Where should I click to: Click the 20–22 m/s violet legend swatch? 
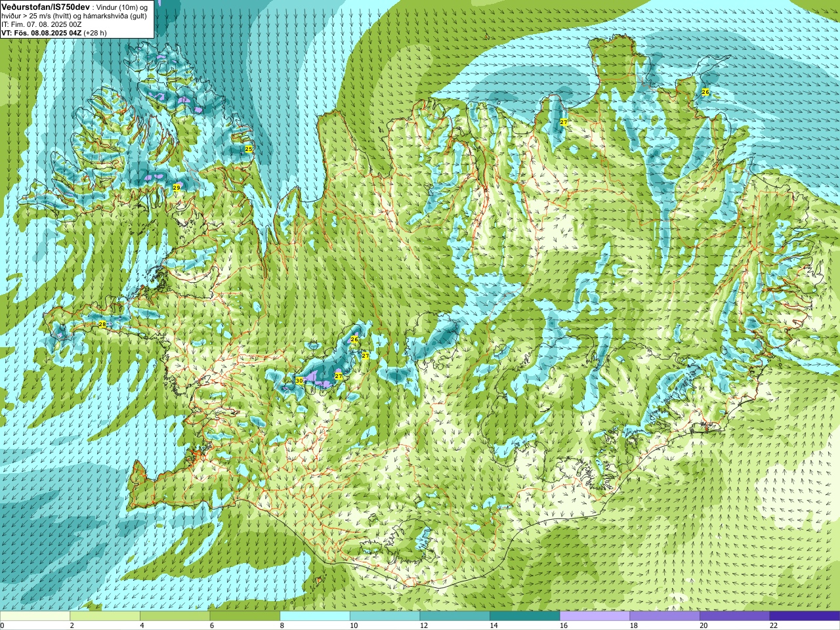coord(734,616)
